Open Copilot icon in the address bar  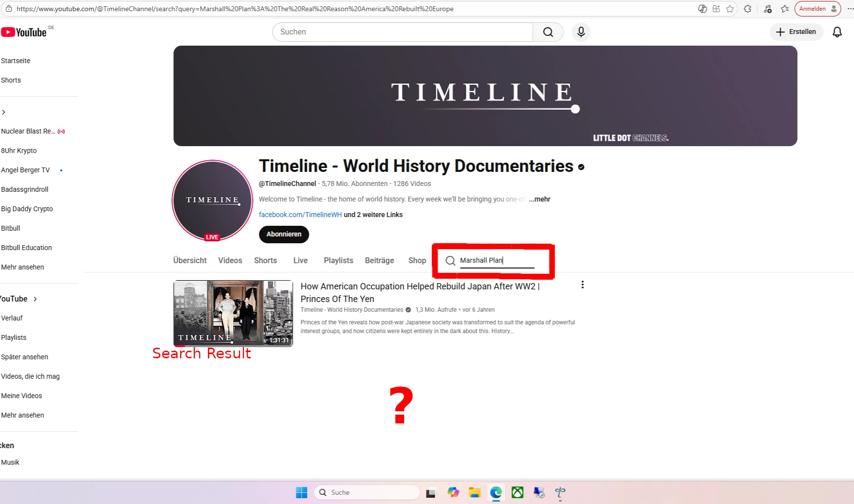[x=702, y=9]
